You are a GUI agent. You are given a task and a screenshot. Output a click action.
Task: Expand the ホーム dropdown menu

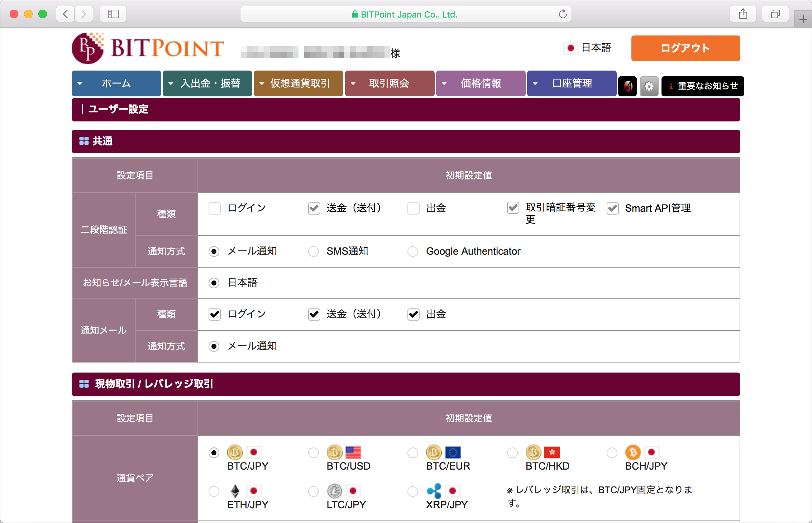116,83
